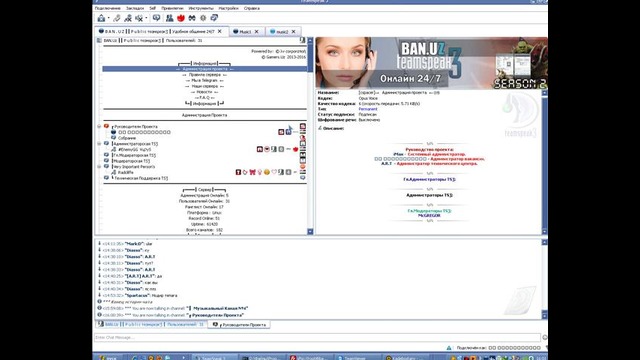
Task: Open the Self menu
Action: pyautogui.click(x=152, y=8)
